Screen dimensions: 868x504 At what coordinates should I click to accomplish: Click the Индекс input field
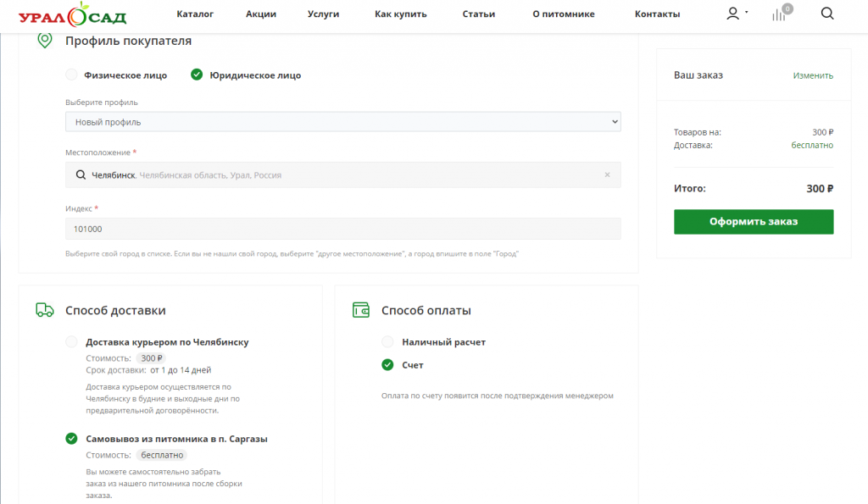click(x=342, y=229)
